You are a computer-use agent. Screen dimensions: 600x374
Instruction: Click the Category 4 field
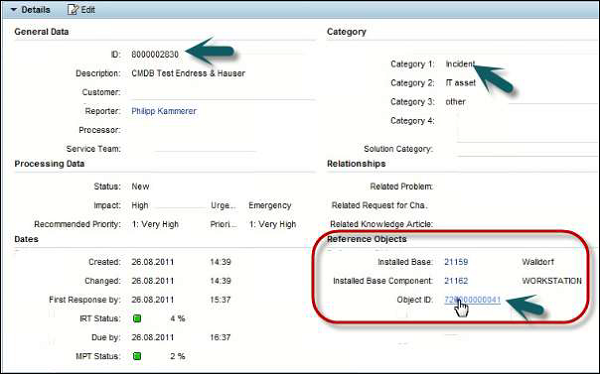tap(527, 127)
